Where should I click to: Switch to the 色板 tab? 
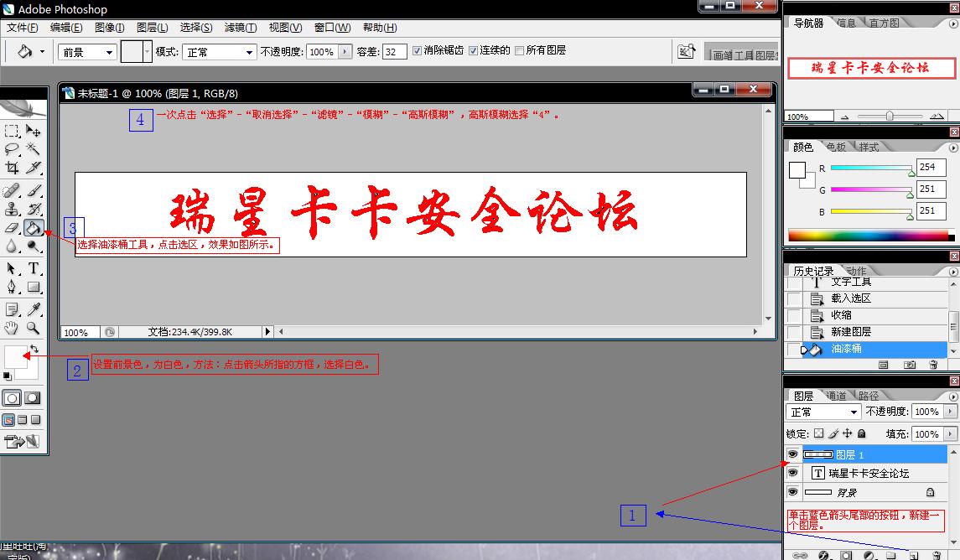836,147
